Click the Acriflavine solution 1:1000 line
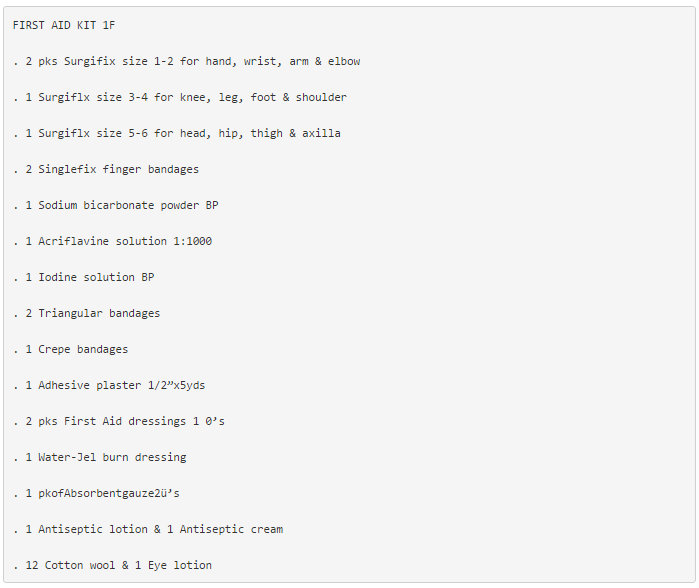This screenshot has width=699, height=588. coord(112,242)
